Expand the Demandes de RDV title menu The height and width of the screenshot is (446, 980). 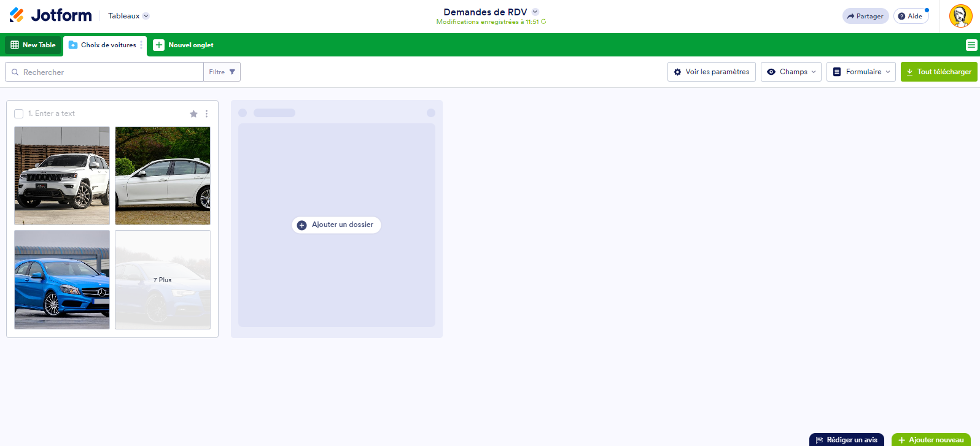point(535,12)
